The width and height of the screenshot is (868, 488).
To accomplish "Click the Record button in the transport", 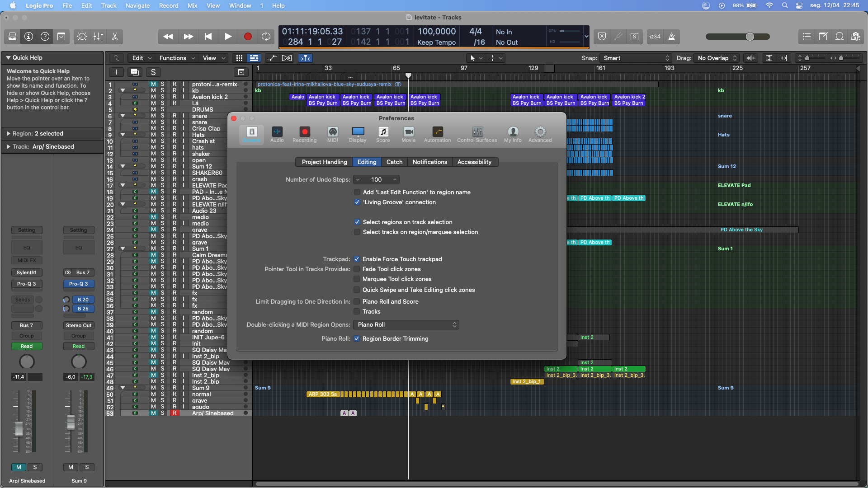I will click(248, 37).
